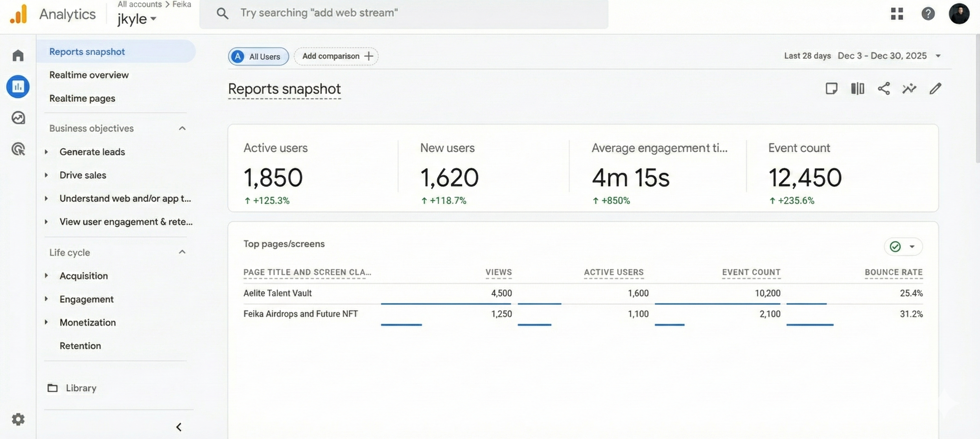Select Retention in the Life cycle menu
The width and height of the screenshot is (980, 439).
click(80, 346)
